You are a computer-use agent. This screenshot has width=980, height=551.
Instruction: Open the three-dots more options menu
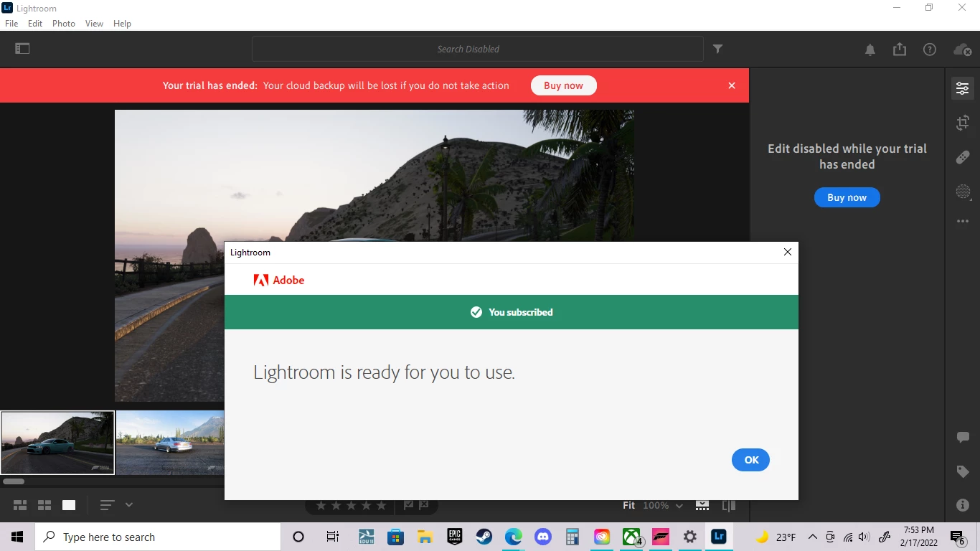[x=963, y=222]
